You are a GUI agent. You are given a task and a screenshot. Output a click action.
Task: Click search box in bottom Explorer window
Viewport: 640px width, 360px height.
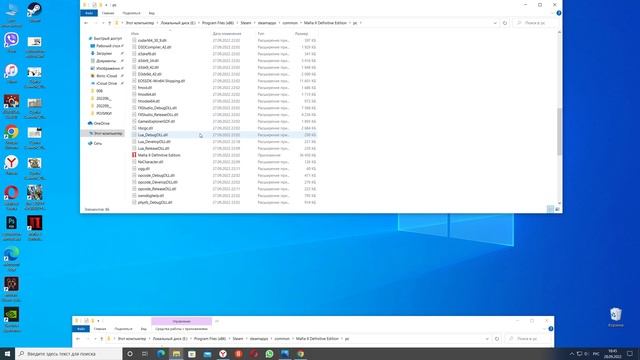pyautogui.click(x=527, y=339)
